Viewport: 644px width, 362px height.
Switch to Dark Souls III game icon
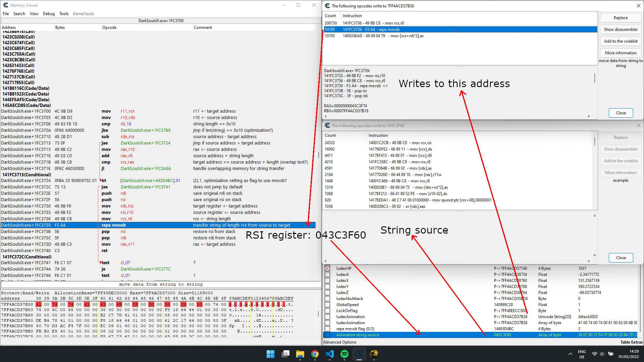[374, 354]
